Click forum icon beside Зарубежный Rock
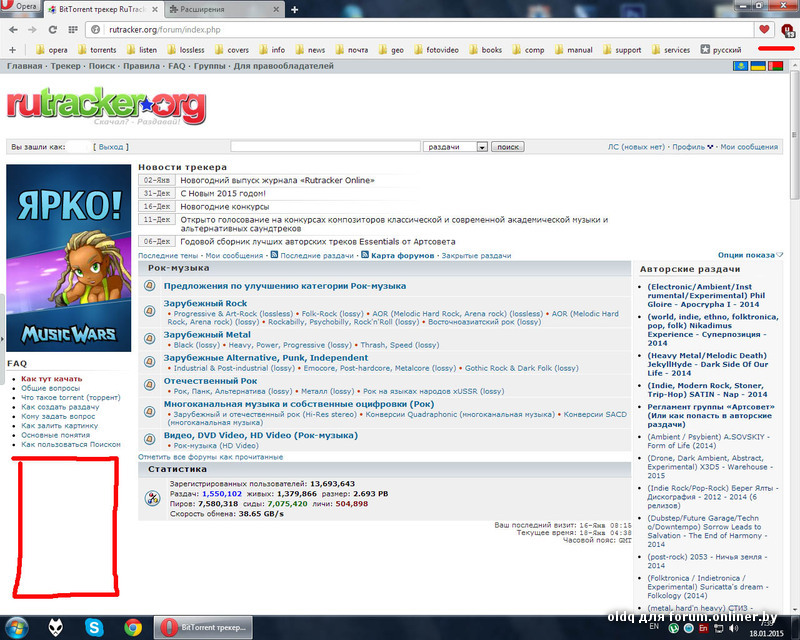This screenshot has width=800, height=640. click(149, 310)
